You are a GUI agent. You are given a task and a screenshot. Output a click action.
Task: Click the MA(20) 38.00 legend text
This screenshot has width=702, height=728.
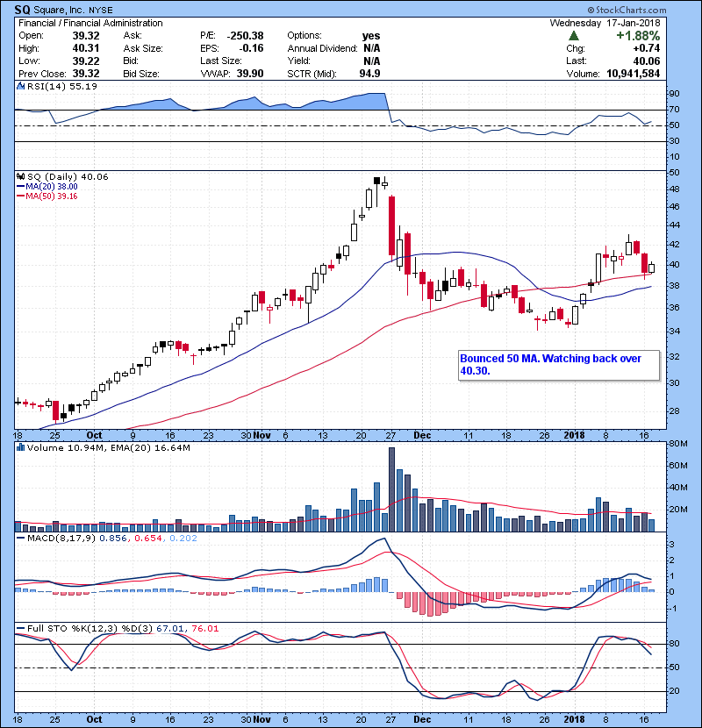(52, 187)
